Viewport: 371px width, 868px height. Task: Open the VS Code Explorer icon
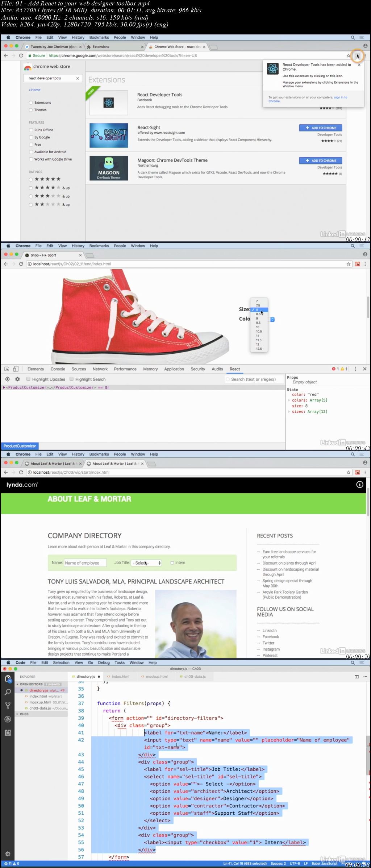[x=8, y=678]
